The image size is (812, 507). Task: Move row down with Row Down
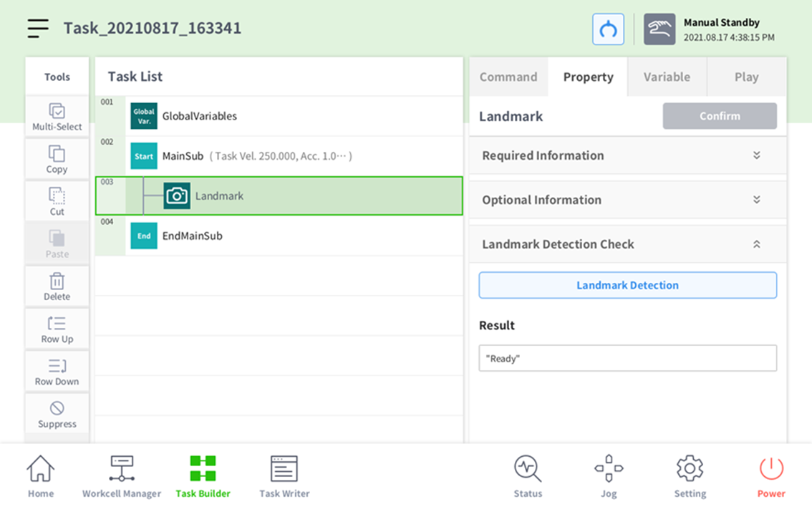57,372
